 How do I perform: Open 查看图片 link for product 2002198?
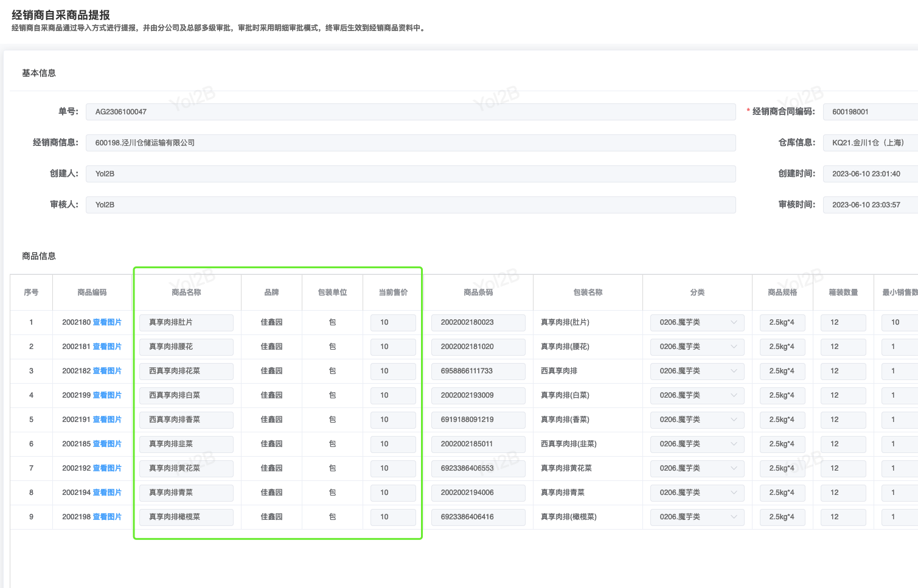click(107, 517)
